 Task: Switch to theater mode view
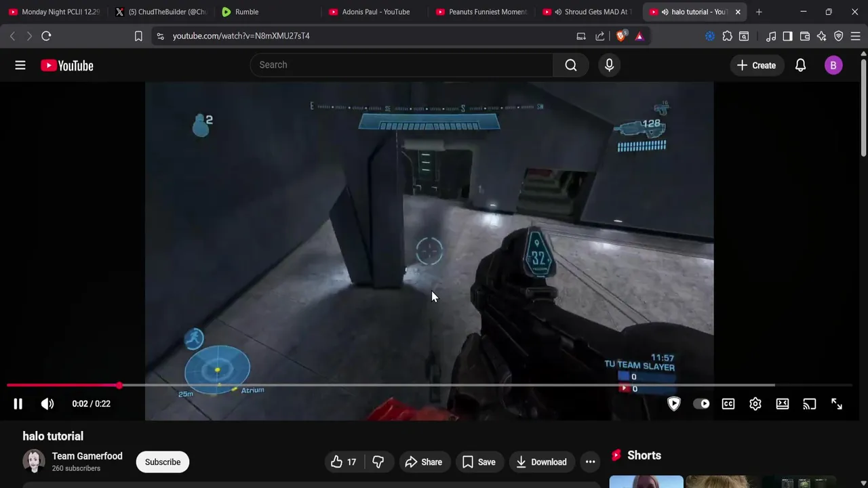tap(783, 404)
